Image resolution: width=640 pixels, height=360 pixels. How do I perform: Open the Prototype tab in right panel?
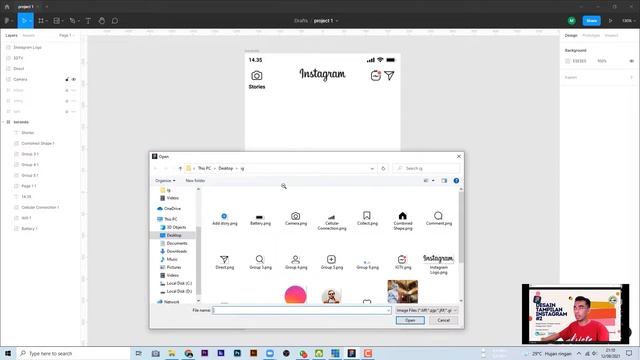pos(591,36)
